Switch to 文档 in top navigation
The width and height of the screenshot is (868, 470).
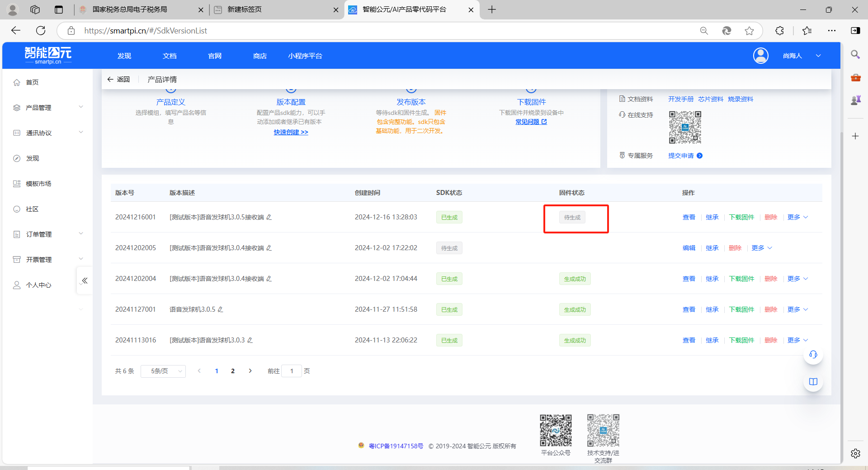coord(170,56)
